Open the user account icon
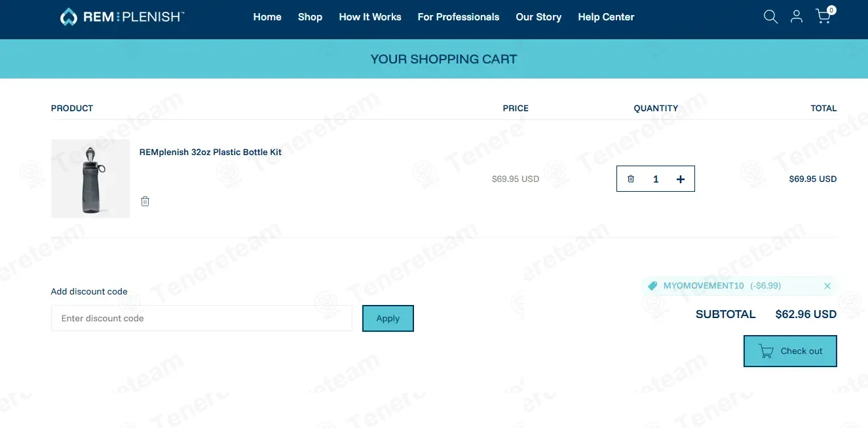Viewport: 868px width, 428px height. pyautogui.click(x=797, y=17)
